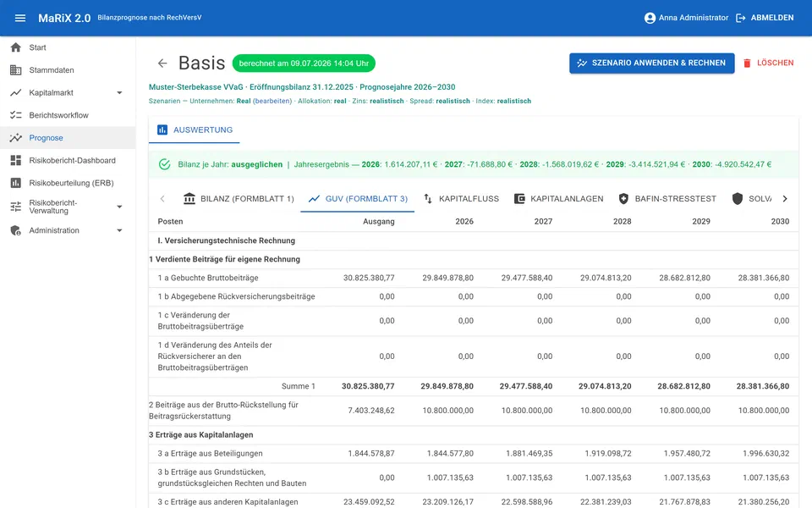
Task: Click the 2026 column header
Action: (x=464, y=221)
